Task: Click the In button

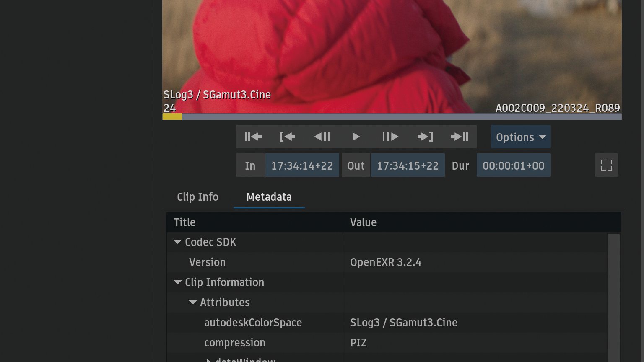Action: pyautogui.click(x=250, y=165)
